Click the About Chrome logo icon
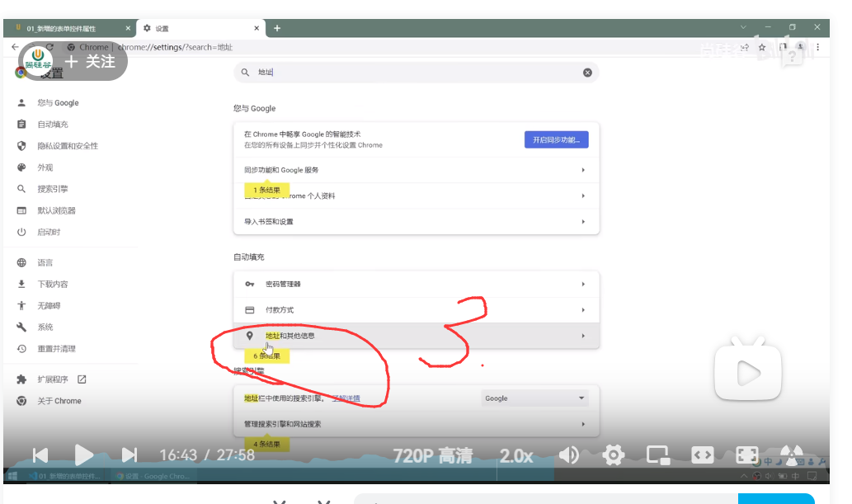 [x=21, y=401]
